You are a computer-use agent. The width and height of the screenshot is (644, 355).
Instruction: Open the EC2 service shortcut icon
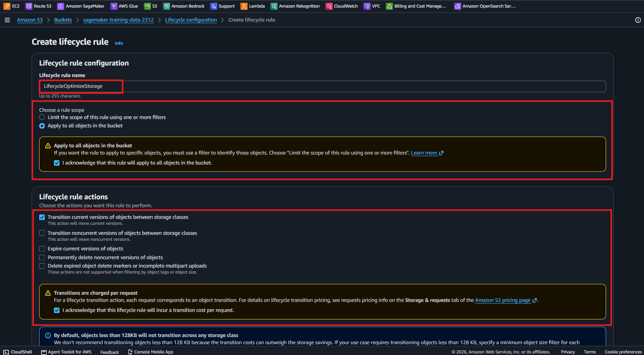[7, 6]
